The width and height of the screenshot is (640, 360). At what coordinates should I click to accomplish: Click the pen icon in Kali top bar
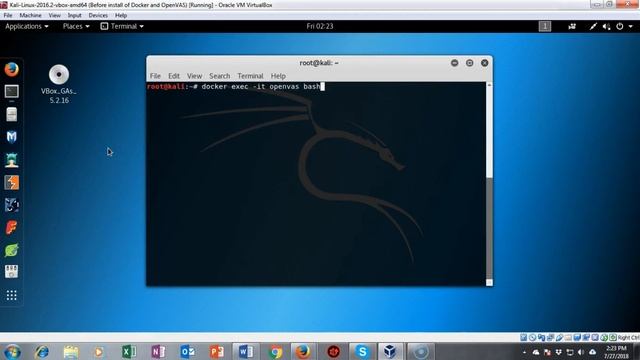(593, 26)
